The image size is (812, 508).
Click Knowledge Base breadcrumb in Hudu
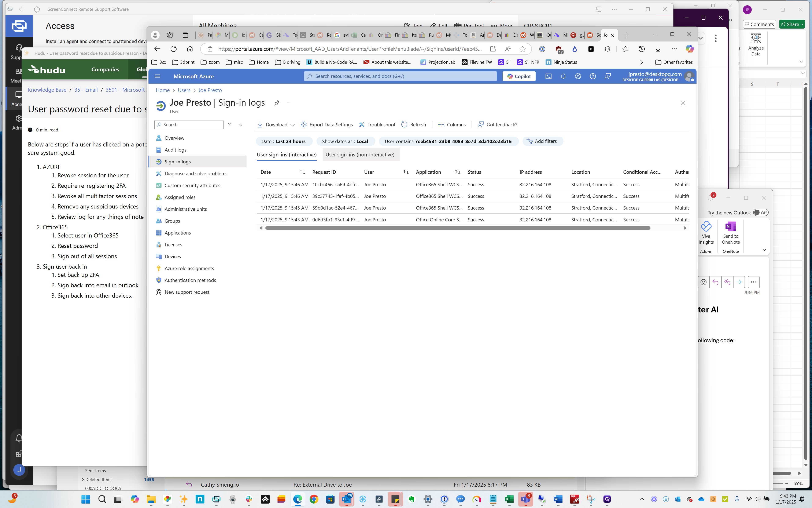tap(47, 90)
